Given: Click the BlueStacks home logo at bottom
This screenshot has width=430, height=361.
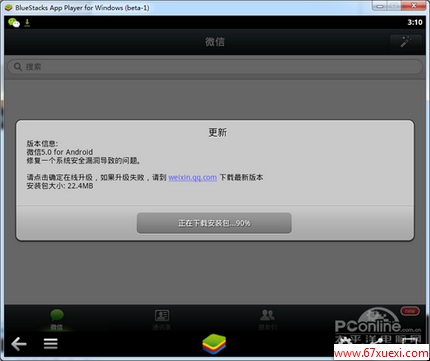Looking at the screenshot, I should 214,344.
